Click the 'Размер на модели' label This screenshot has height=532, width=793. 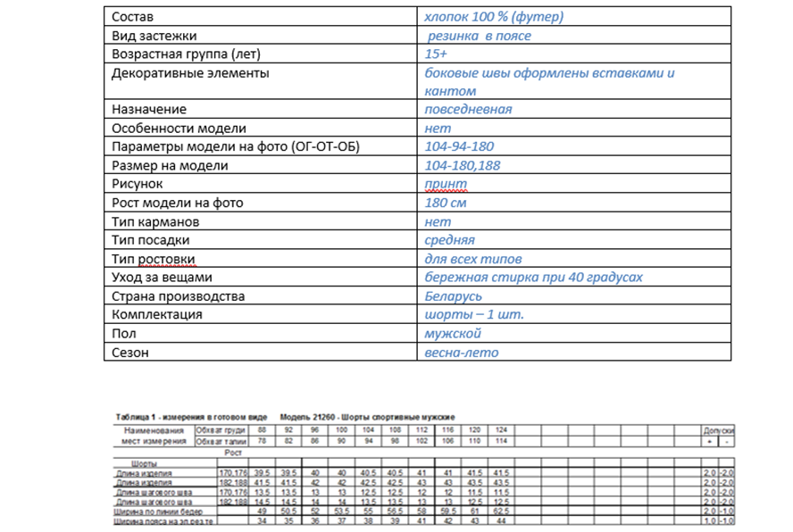pyautogui.click(x=170, y=165)
